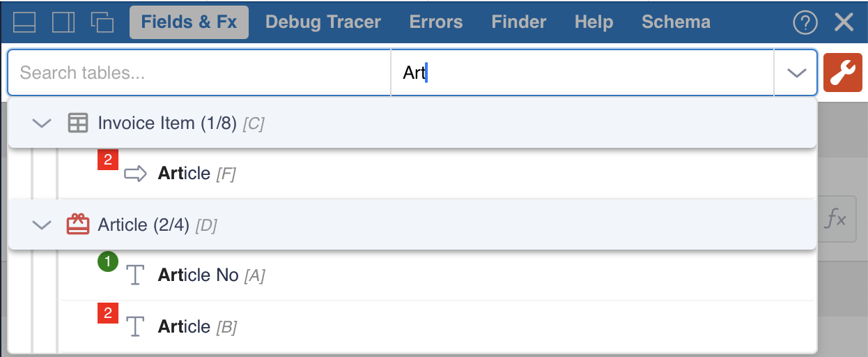Select the Article [B] text field

coord(185,327)
